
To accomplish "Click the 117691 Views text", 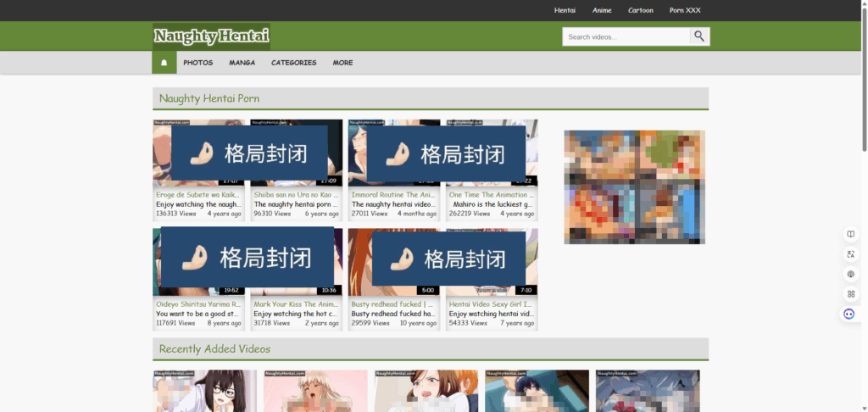I will [x=175, y=323].
